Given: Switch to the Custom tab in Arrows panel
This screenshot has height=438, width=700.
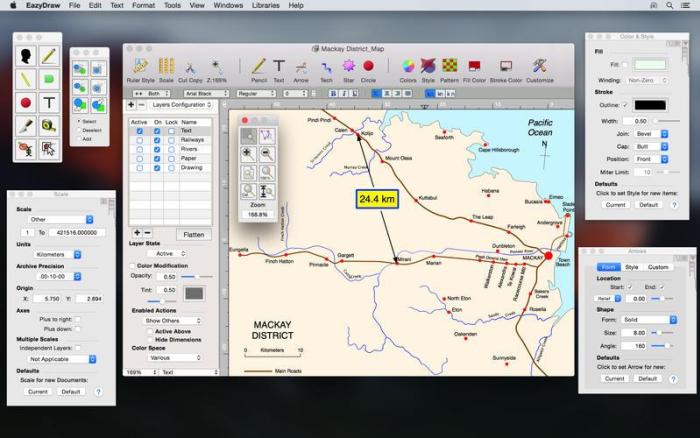Looking at the screenshot, I should click(658, 267).
